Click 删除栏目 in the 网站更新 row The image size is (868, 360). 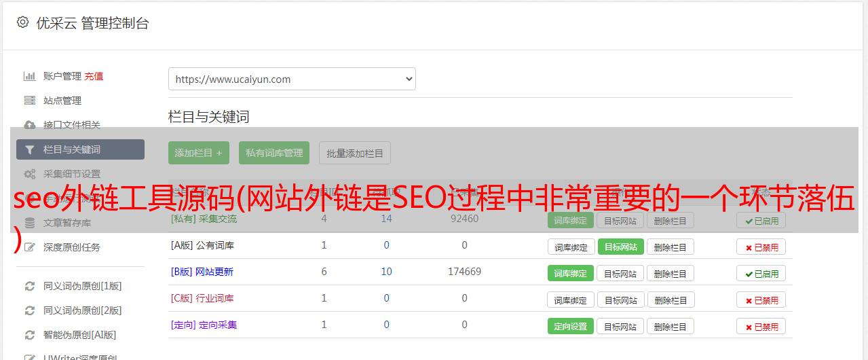tap(671, 273)
